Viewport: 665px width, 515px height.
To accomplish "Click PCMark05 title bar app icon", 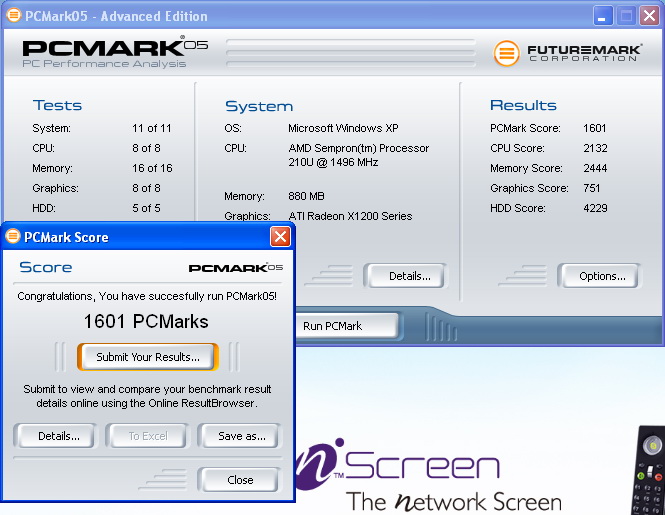I will coord(13,15).
